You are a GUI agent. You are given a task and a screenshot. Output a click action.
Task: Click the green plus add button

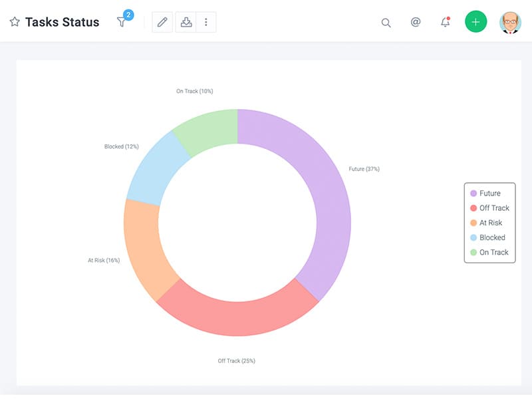point(475,22)
